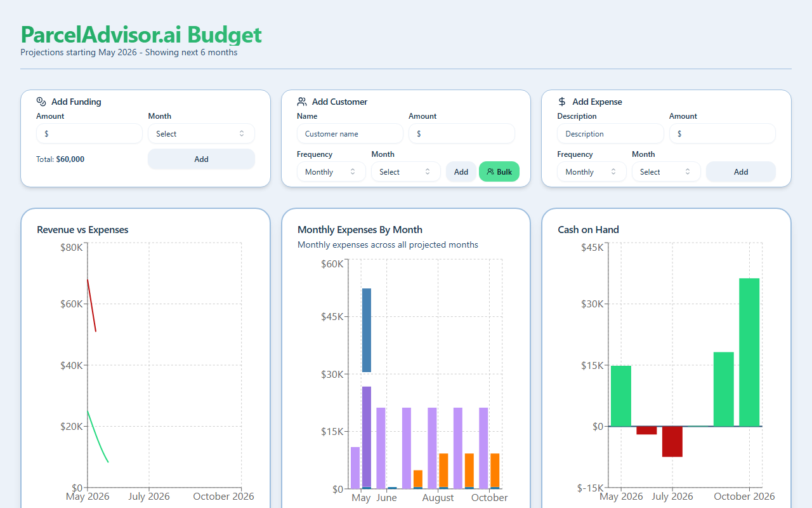The image size is (812, 508).
Task: Click the tall blue bar in Monthly Expenses
Action: (x=366, y=330)
